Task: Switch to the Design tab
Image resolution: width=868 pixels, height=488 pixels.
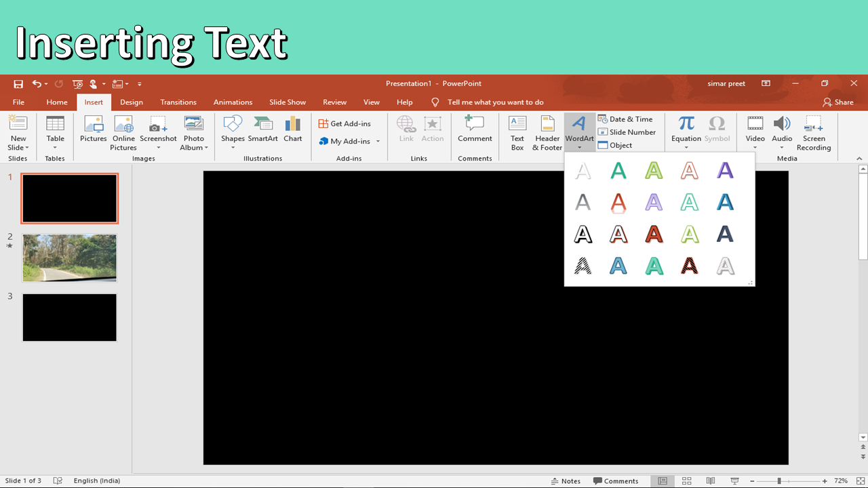Action: coord(132,102)
